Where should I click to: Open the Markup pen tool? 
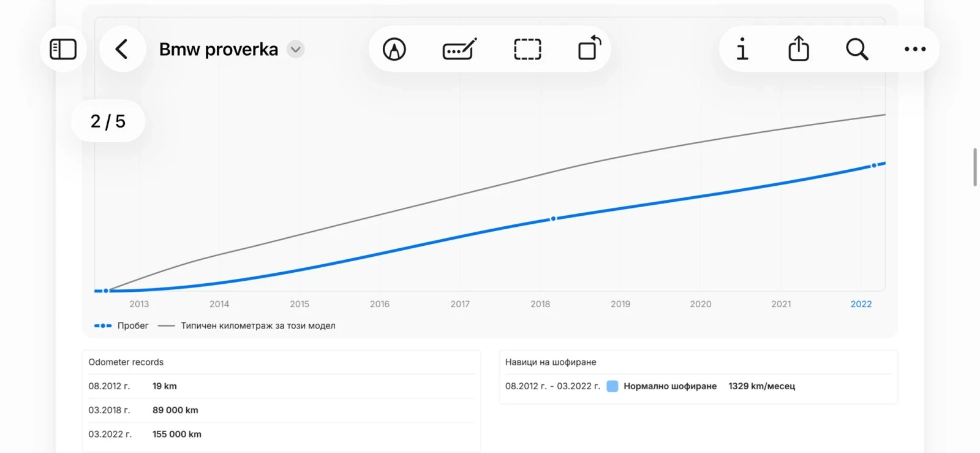tap(394, 49)
